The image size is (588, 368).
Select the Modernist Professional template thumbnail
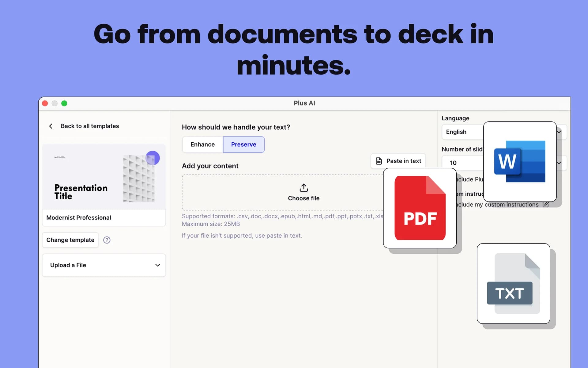[x=104, y=177]
